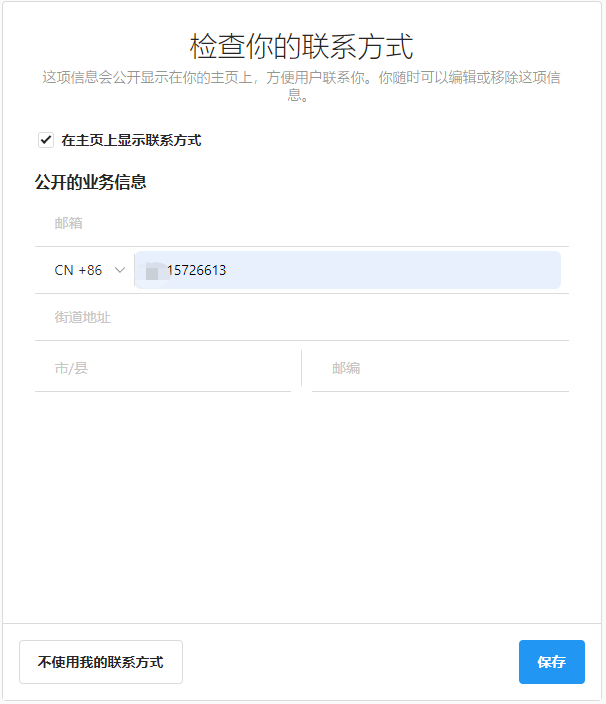Click the blank area below the address fields
The image size is (606, 704).
(302, 500)
